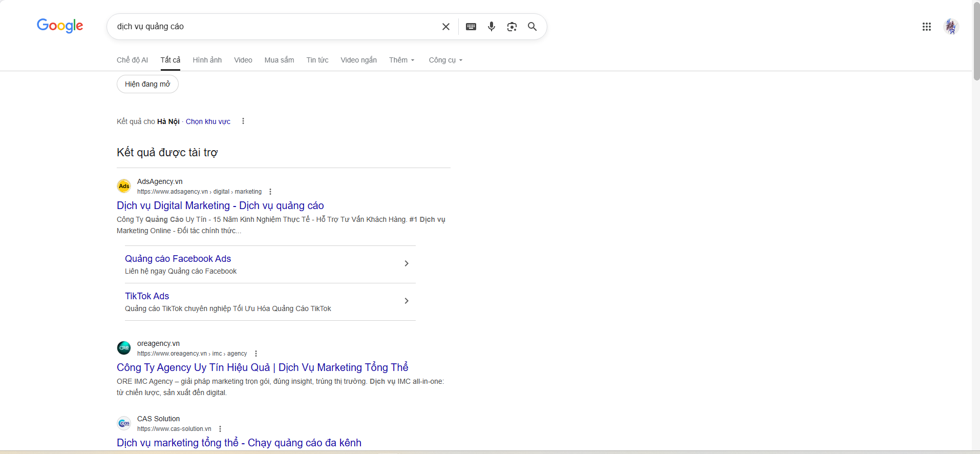Viewport: 980px width, 454px height.
Task: Open the on-screen keyboard input tool
Action: point(471,27)
